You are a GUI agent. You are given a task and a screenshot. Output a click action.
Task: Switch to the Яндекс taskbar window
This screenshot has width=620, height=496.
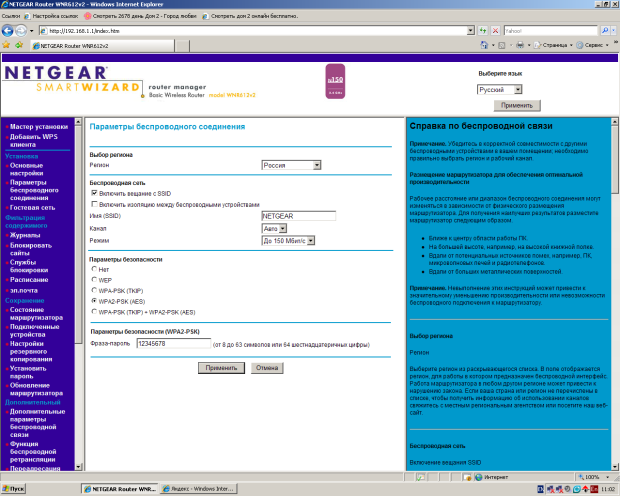point(199,489)
